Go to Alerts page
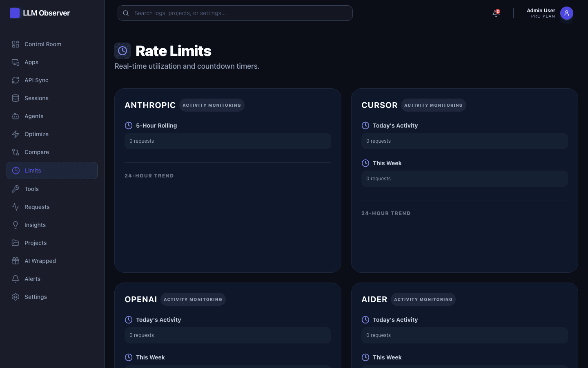Image resolution: width=588 pixels, height=368 pixels. [52, 279]
